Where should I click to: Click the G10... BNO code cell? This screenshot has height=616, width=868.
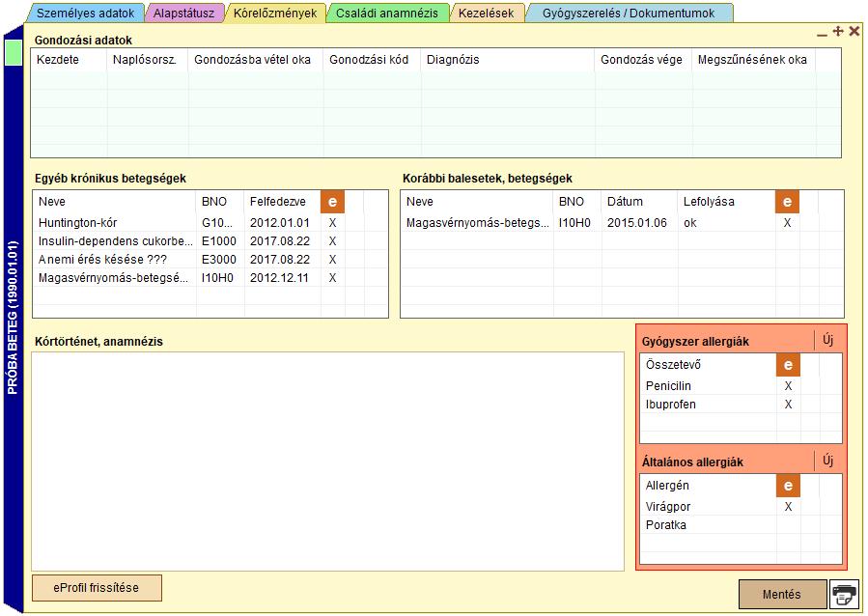point(217,222)
